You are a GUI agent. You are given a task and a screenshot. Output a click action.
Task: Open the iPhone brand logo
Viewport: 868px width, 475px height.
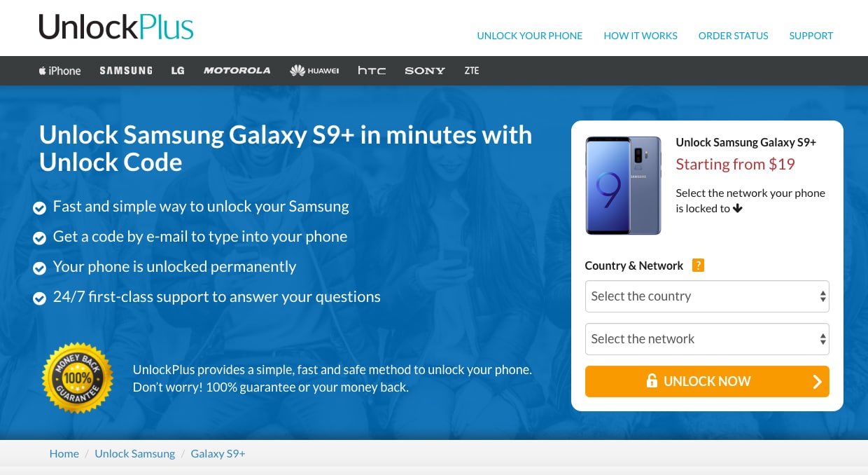(59, 71)
